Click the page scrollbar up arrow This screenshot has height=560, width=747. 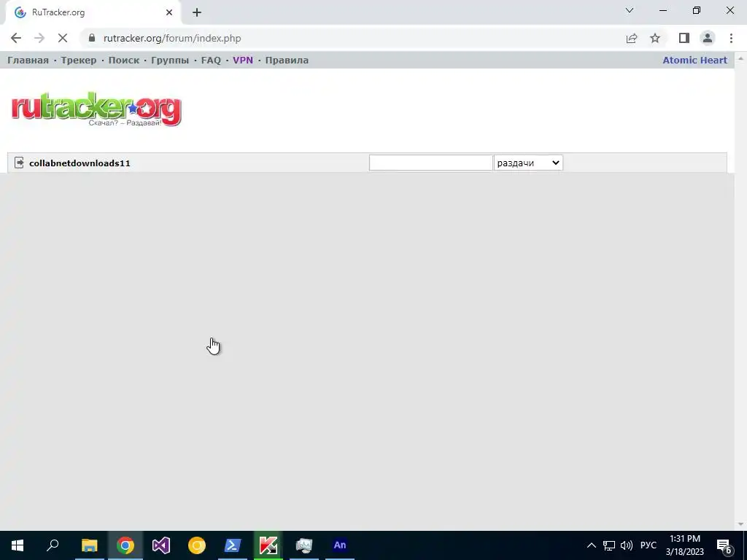(740, 58)
